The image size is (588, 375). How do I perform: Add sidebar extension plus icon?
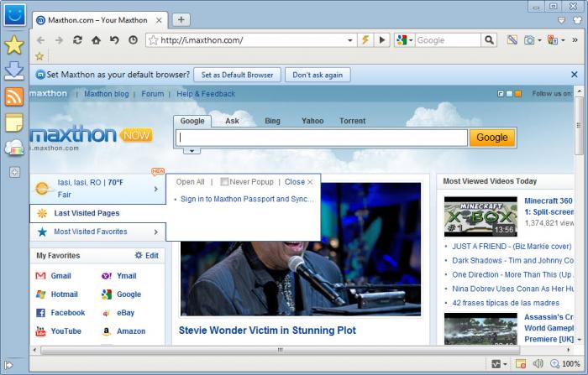click(x=14, y=172)
